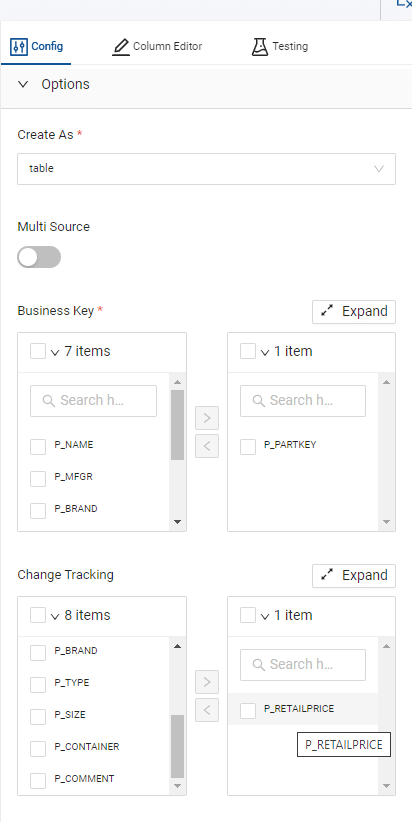Image resolution: width=412 pixels, height=822 pixels.
Task: Open the Create As table dropdown
Action: [x=207, y=169]
